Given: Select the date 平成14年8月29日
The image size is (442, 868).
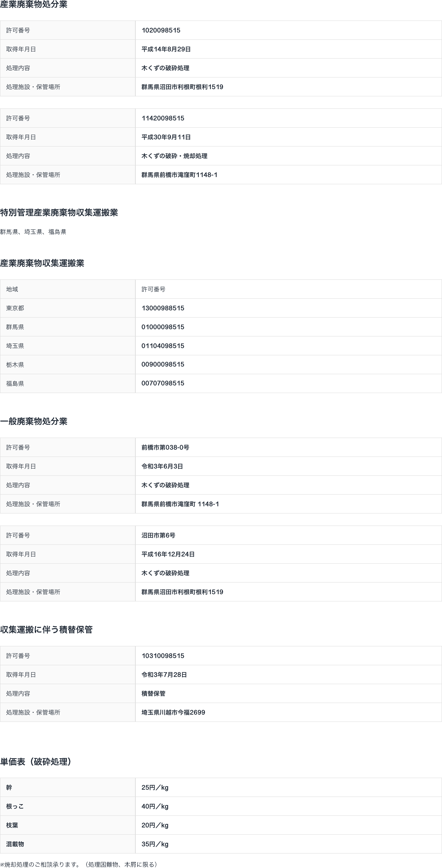Looking at the screenshot, I should tap(166, 49).
